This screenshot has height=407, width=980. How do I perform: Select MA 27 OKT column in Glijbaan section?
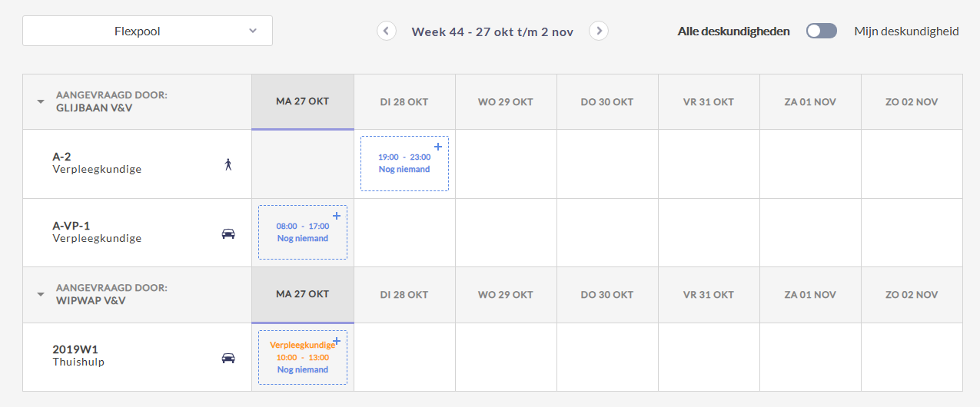click(303, 101)
